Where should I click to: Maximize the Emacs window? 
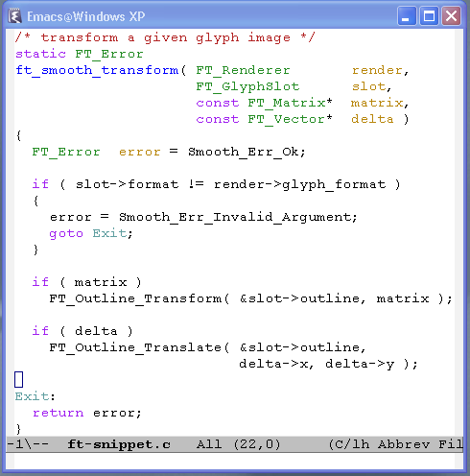coord(429,15)
